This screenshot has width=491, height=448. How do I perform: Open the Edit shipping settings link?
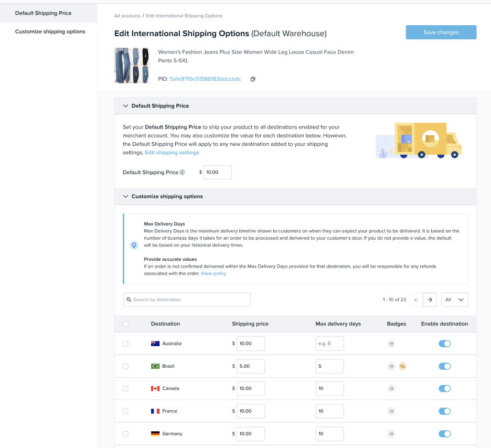(172, 153)
